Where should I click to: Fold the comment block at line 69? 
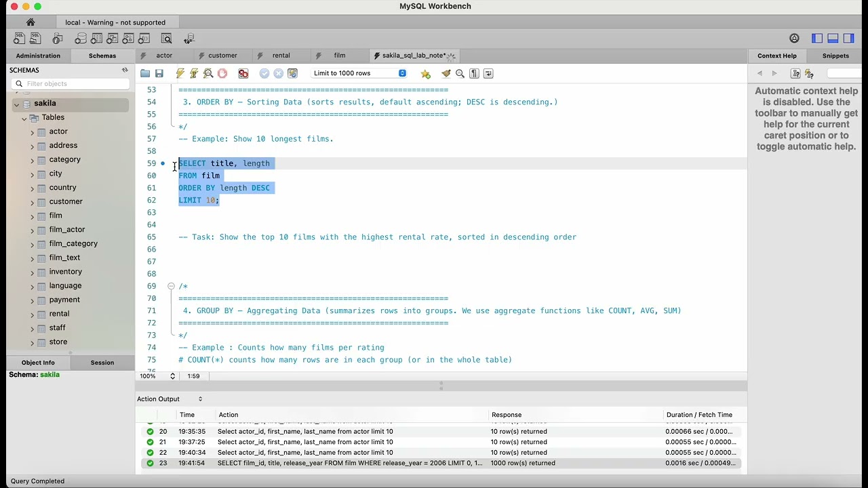click(x=172, y=286)
